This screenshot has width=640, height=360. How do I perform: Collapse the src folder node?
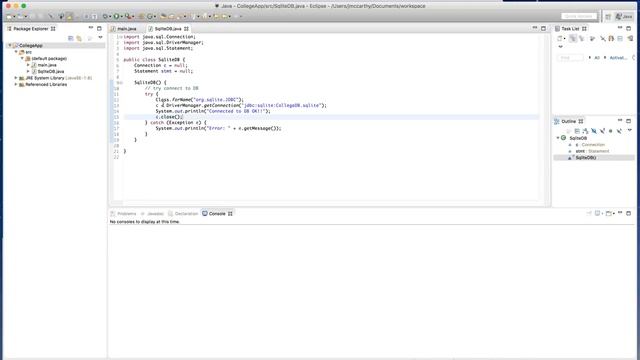[16, 52]
